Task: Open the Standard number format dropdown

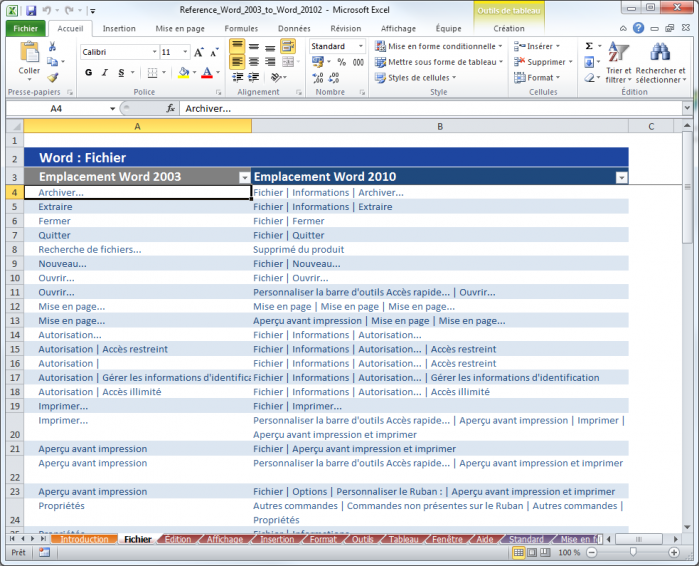Action: (x=360, y=46)
